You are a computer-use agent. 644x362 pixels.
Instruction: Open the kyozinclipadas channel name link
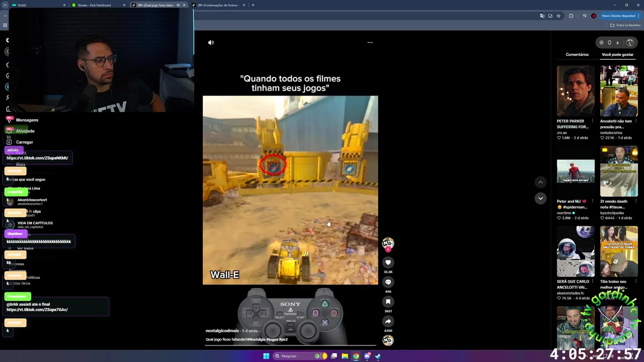coord(612,213)
